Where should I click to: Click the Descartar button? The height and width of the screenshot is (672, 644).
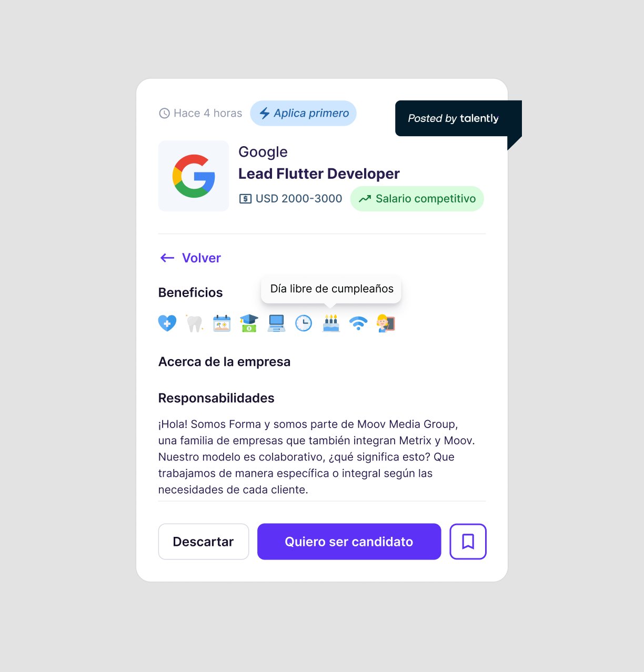(204, 542)
